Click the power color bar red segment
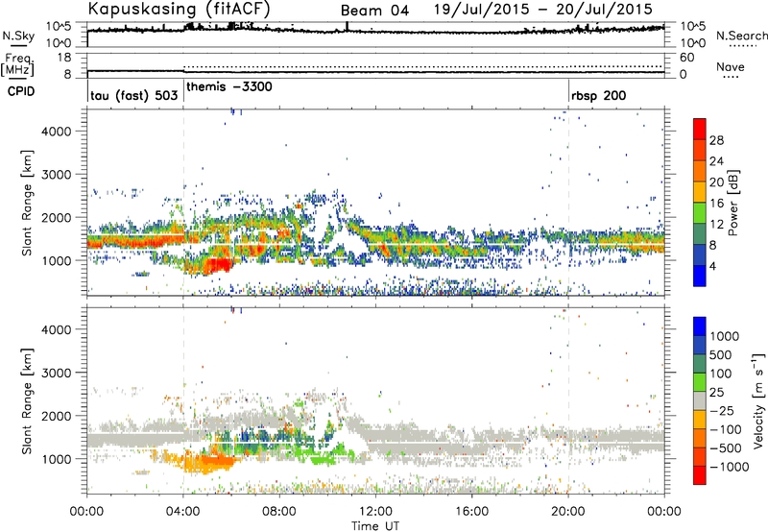Image resolution: width=768 pixels, height=532 pixels. (x=700, y=129)
